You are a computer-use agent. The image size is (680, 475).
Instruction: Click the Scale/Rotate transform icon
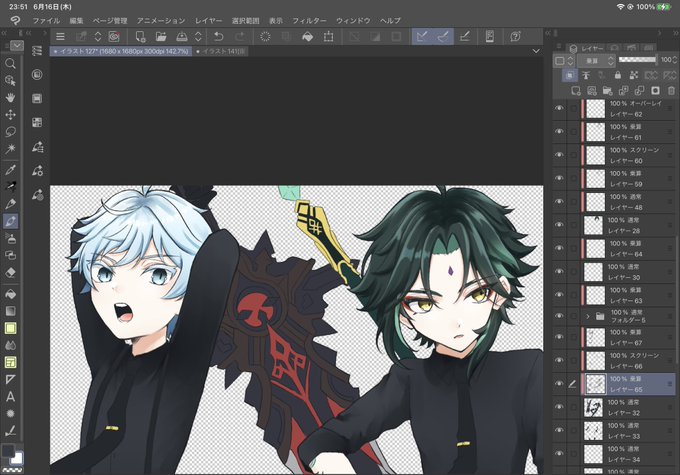coord(328,36)
